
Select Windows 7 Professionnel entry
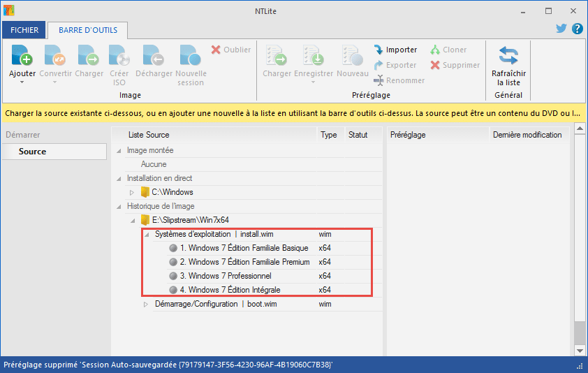tap(226, 276)
